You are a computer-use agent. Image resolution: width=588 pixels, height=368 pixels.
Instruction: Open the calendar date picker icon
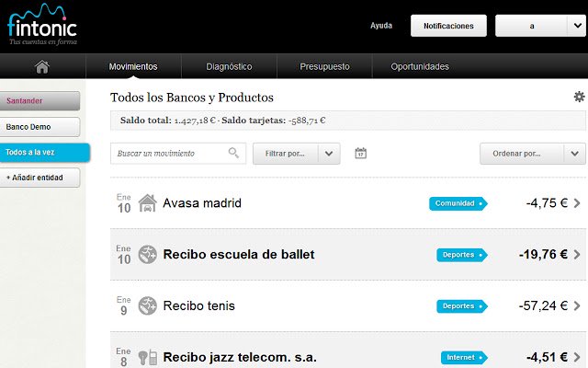[x=360, y=154]
